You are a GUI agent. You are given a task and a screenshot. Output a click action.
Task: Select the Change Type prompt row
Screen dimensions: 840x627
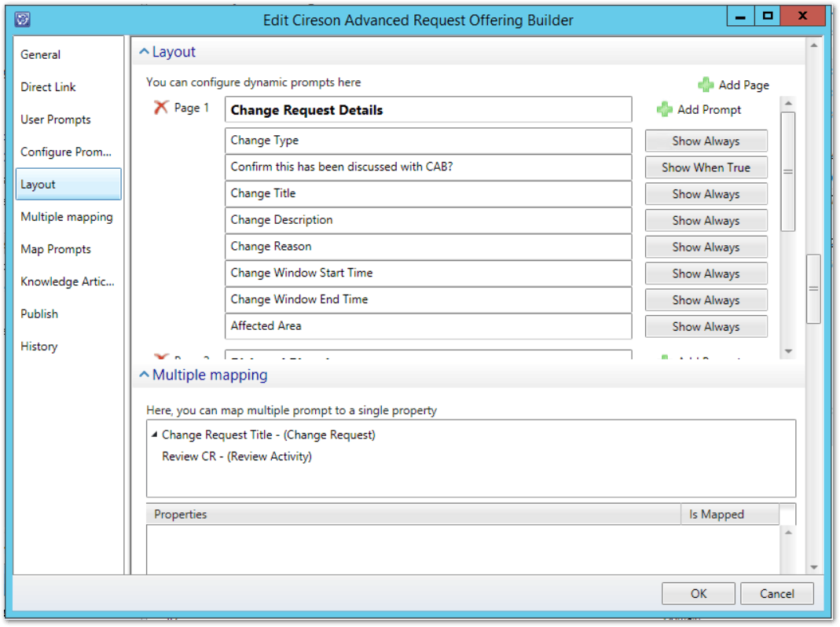428,141
